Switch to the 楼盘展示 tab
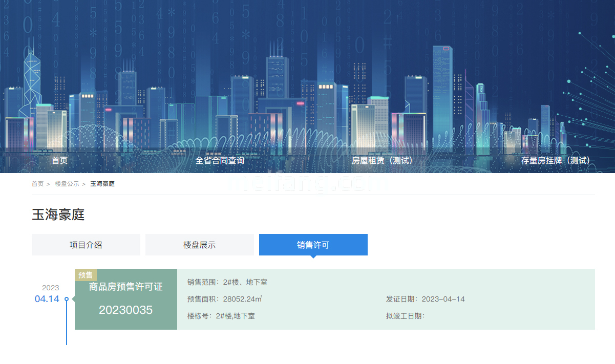 tap(200, 245)
